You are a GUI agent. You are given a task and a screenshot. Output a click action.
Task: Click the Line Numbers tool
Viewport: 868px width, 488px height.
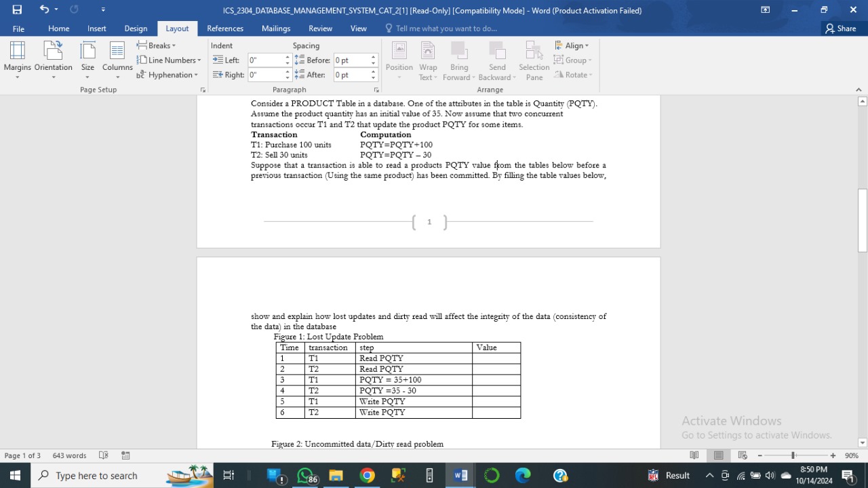167,60
